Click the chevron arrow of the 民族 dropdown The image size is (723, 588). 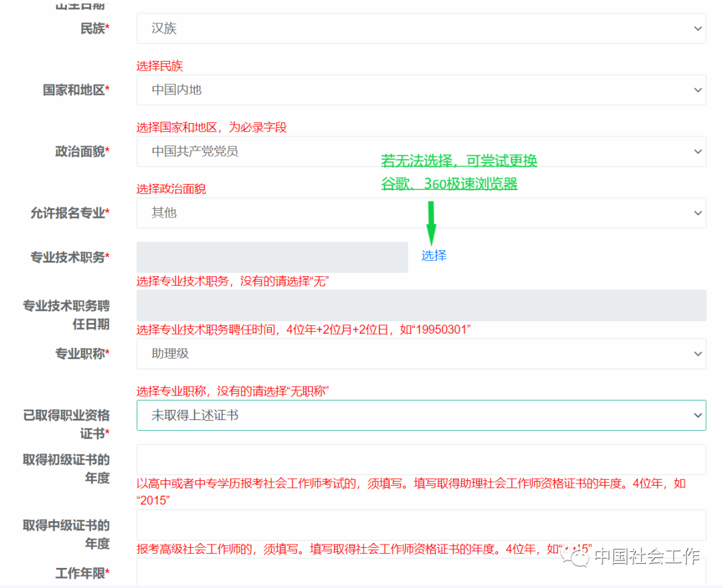click(x=698, y=29)
